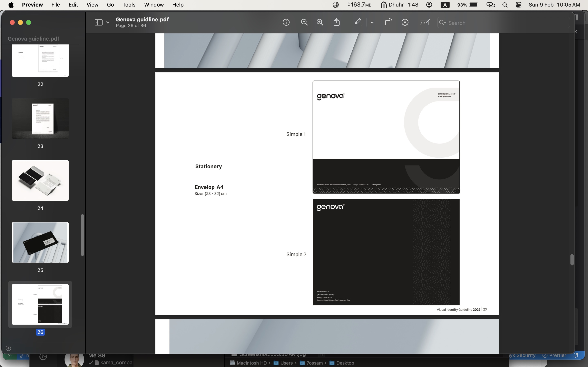Click the Highlight/annotate circle icon
Screen dimensions: 588x367
pyautogui.click(x=405, y=23)
